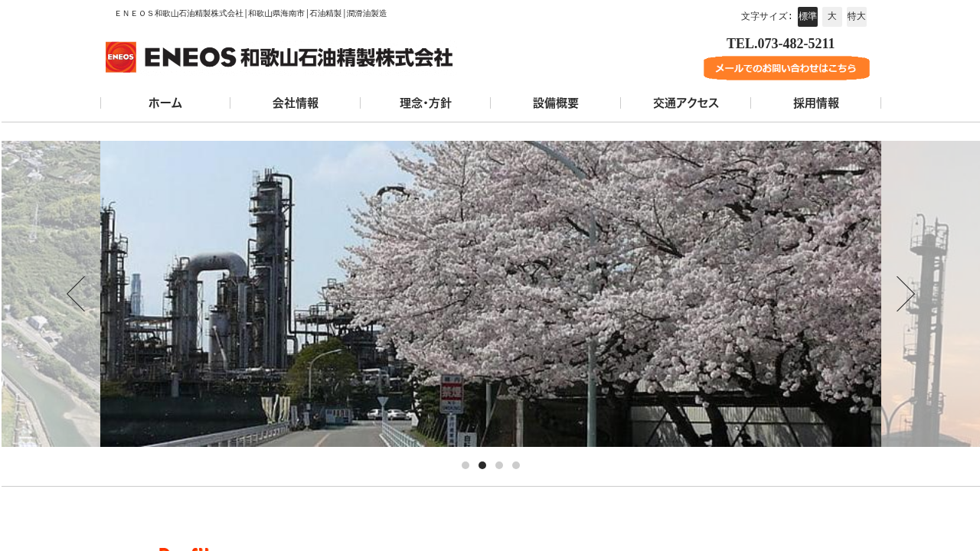
Task: Select the second carousel dot
Action: coord(482,465)
